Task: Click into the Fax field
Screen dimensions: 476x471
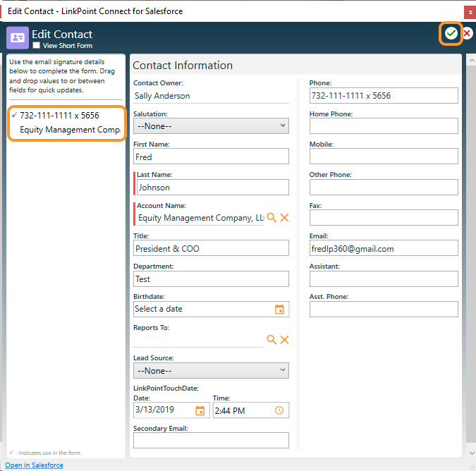Action: 384,218
